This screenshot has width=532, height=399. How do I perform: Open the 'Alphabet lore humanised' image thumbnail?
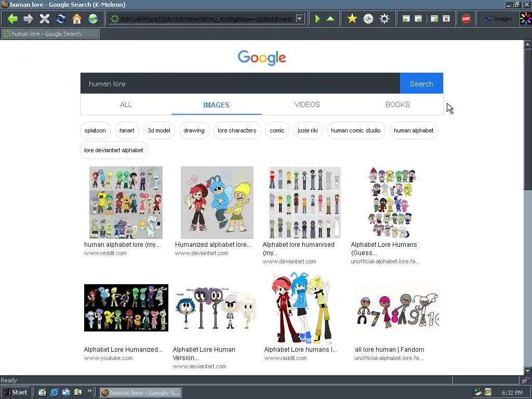coord(304,203)
